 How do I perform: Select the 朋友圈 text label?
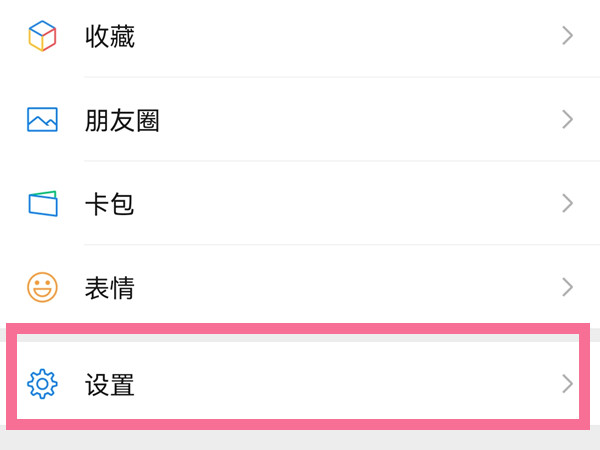pyautogui.click(x=122, y=121)
